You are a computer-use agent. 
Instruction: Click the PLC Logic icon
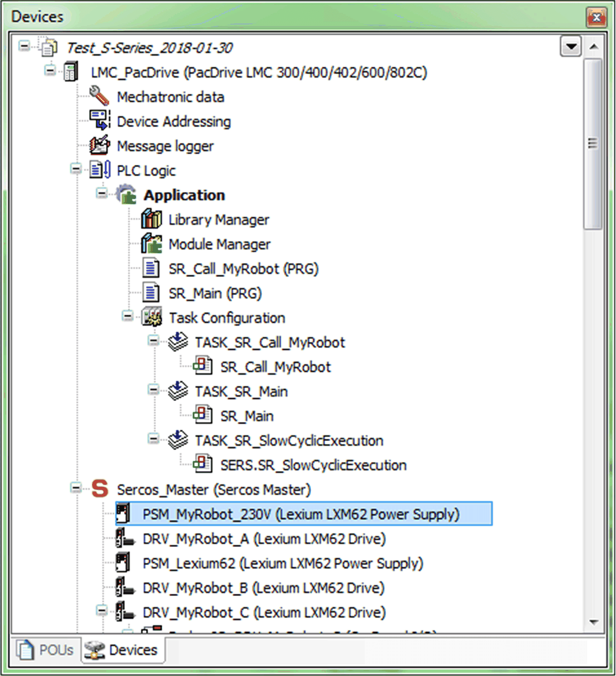[100, 170]
